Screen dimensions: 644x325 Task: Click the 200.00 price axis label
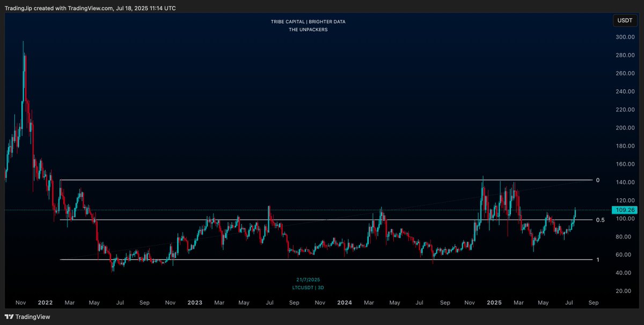tap(626, 128)
